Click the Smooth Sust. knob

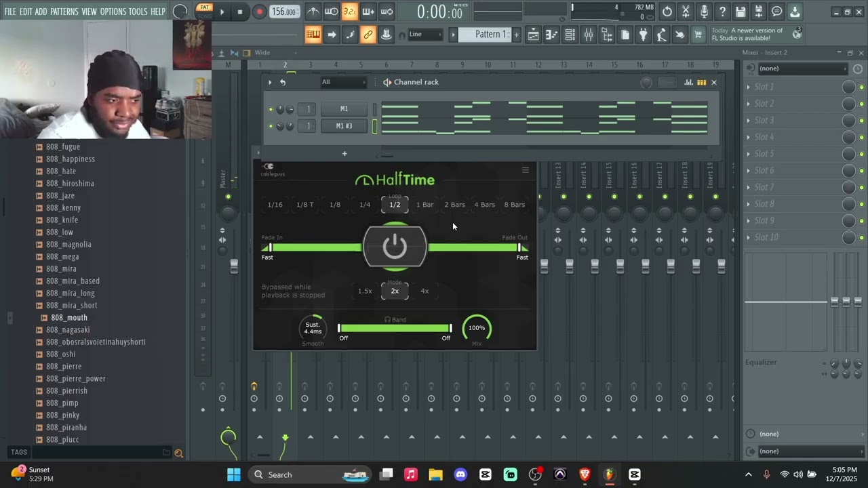click(x=313, y=328)
